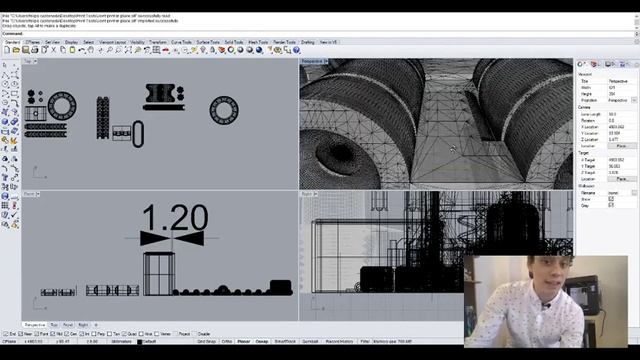Screen dimensions: 640x360
Task: Select the Pan view hand icon
Action: 91,50
